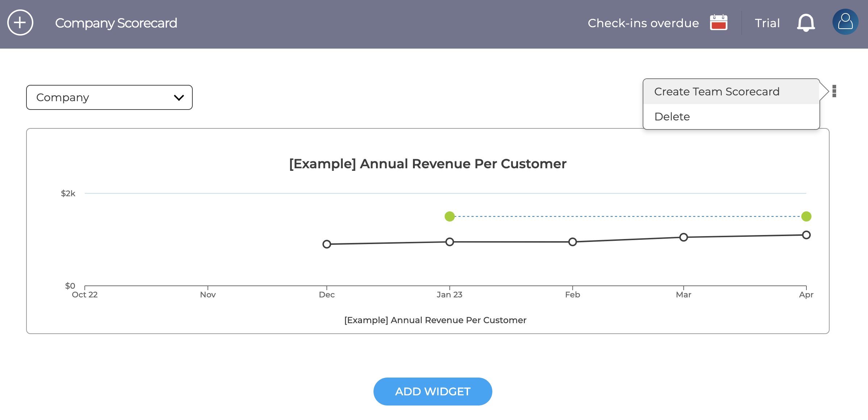
Task: Click the green target dot at Apr
Action: pos(806,217)
